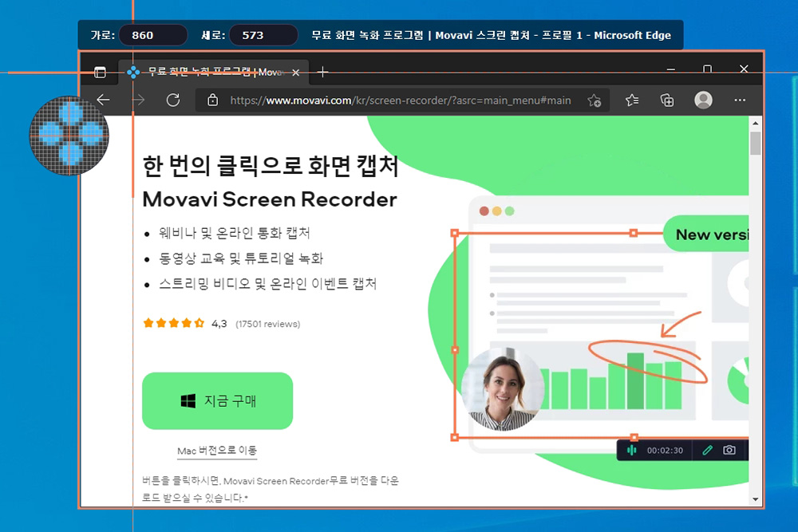Click the page scrollbar down arrow
The height and width of the screenshot is (532, 798).
coord(755,499)
